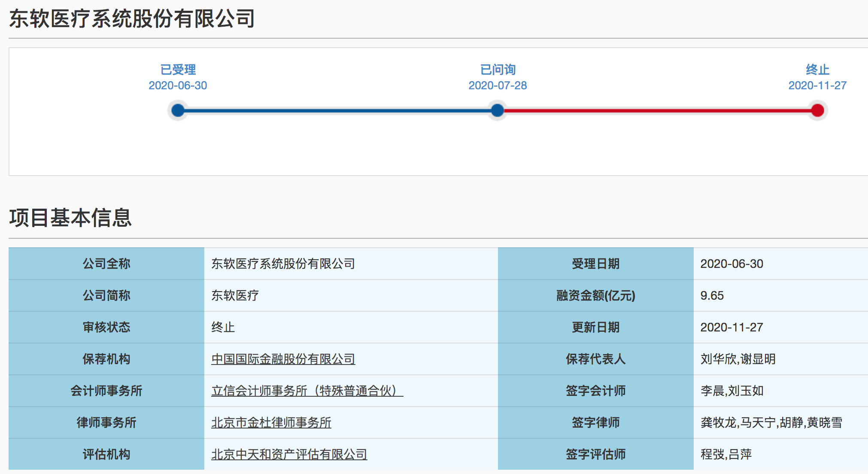The width and height of the screenshot is (868, 474).
Task: Click the 程弢,吕萍 appraisers value
Action: pyautogui.click(x=726, y=454)
